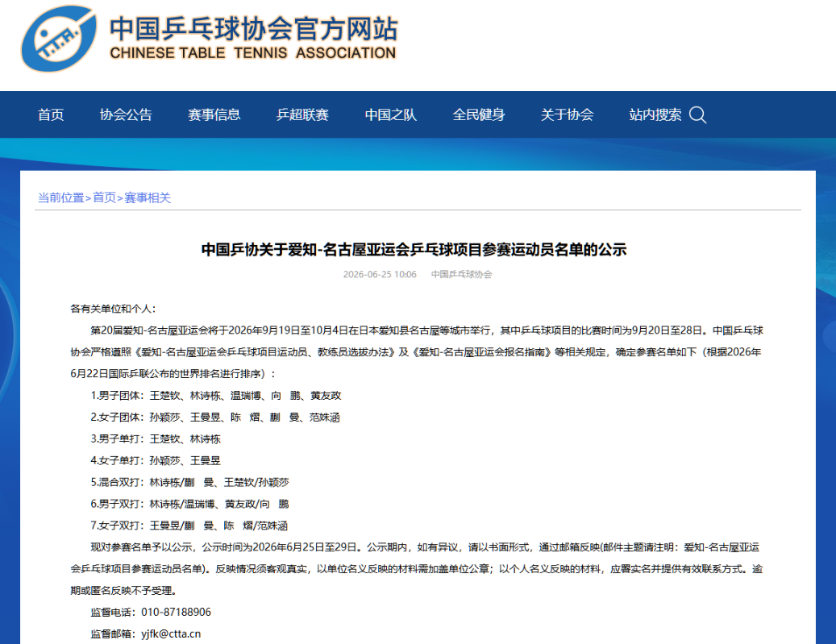The width and height of the screenshot is (836, 644).
Task: Click the hotline number 010-87188906
Action: (x=176, y=612)
